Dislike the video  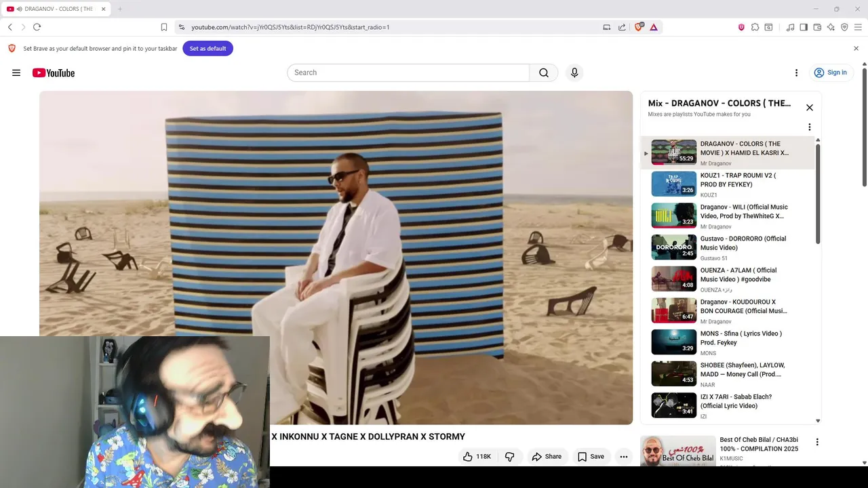pos(509,457)
